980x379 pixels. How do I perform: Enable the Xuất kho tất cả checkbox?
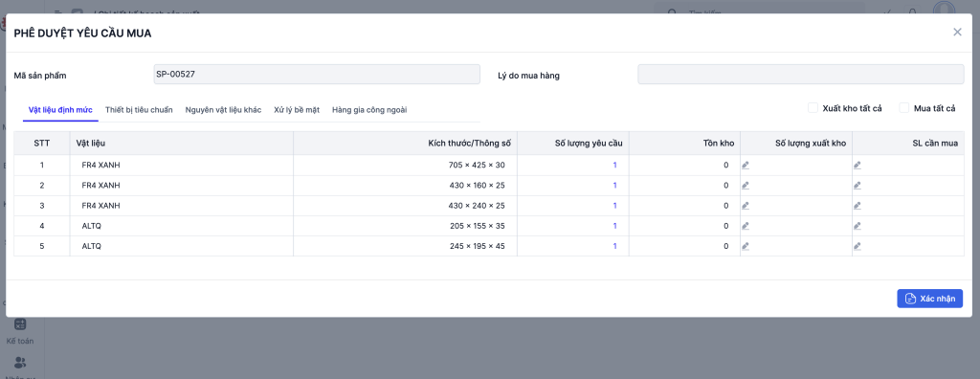(813, 108)
